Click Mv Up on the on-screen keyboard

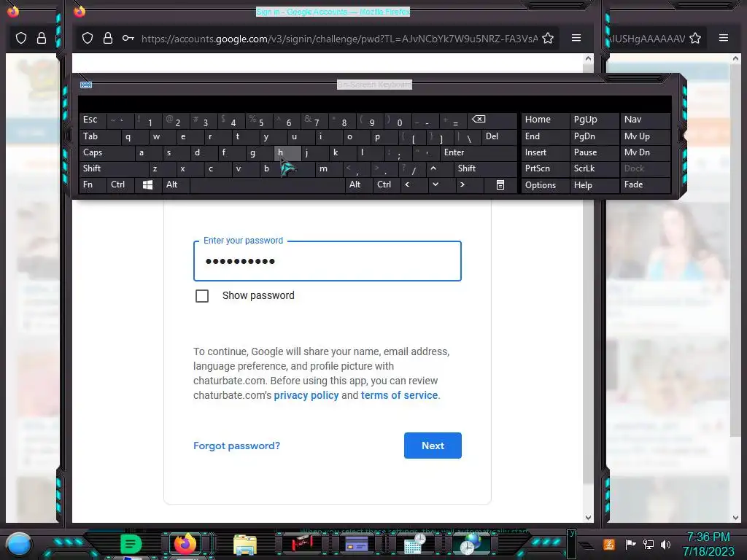[x=645, y=136]
